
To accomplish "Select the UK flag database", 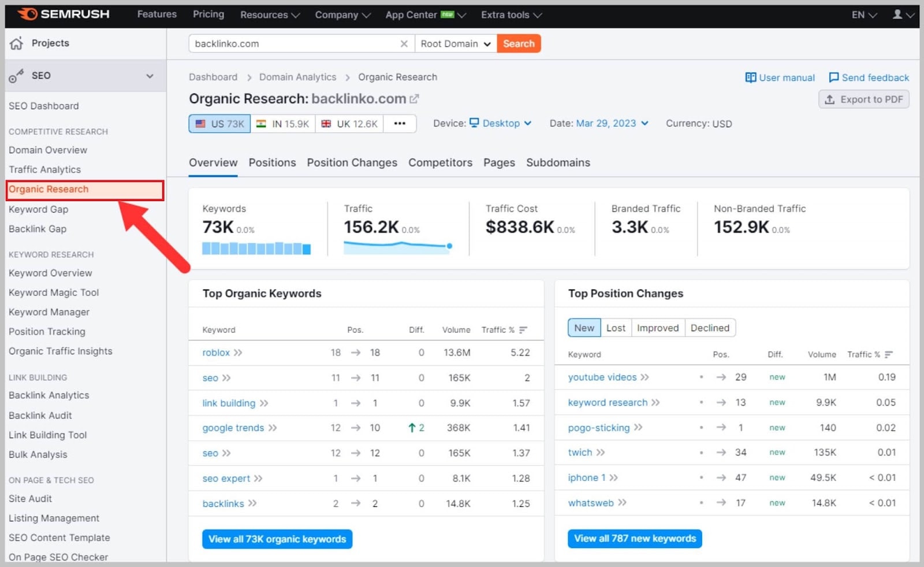I will [x=349, y=124].
